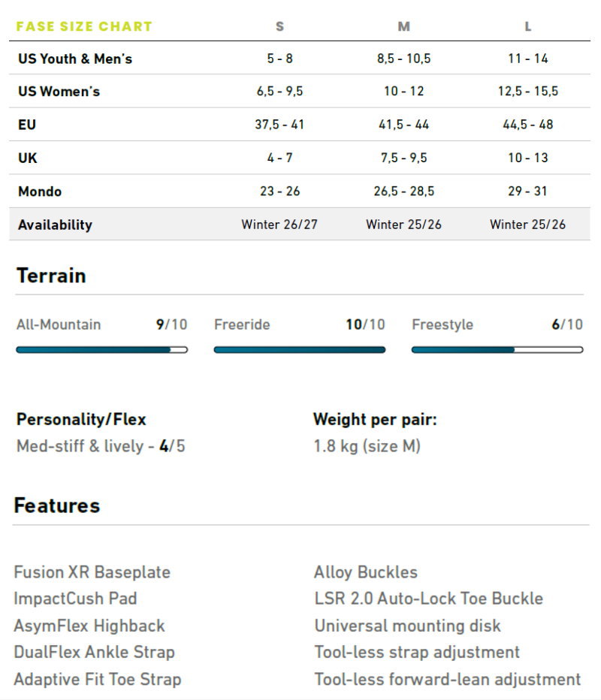Click the Freestyle rating bar
Viewport: 601px width, 700px height.
tap(497, 349)
